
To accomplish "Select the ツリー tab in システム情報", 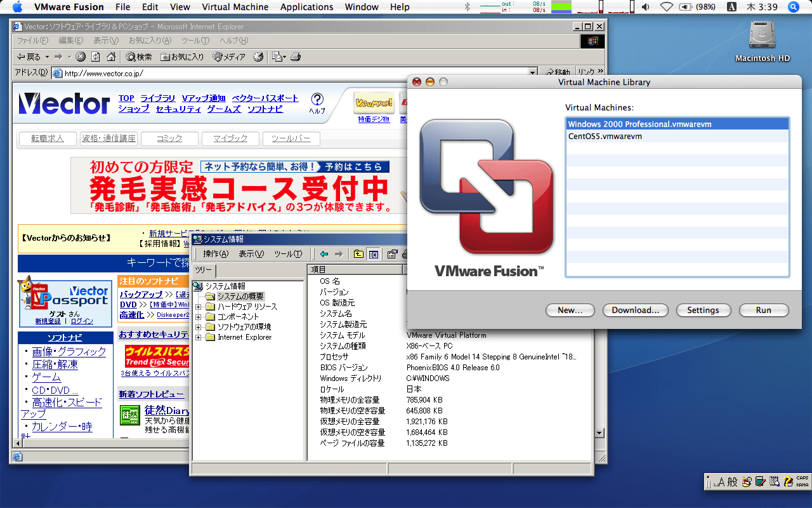I will (204, 271).
